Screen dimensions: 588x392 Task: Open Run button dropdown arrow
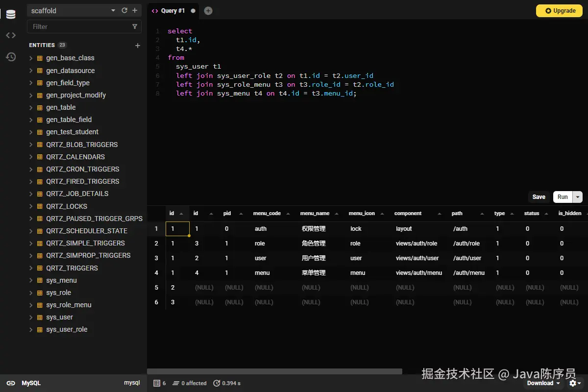tap(578, 197)
